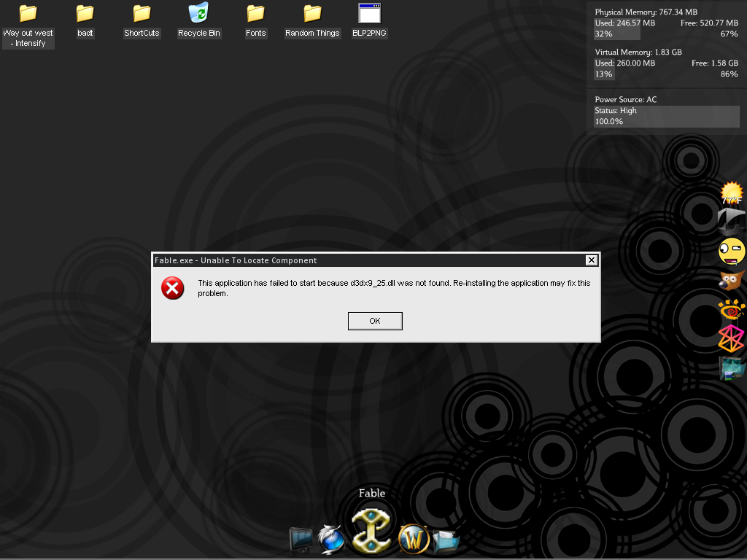Click the yellow smiley face sidebar icon

tap(731, 251)
